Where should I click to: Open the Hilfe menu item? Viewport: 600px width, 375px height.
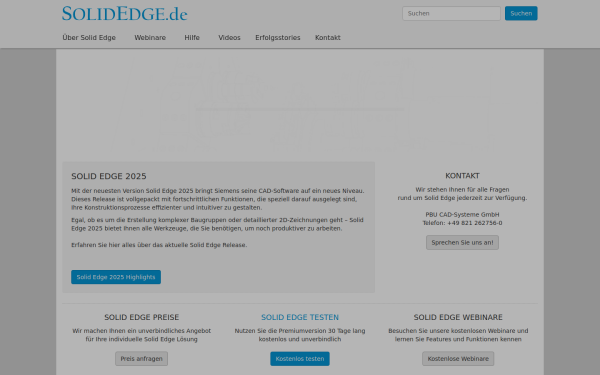(x=192, y=38)
